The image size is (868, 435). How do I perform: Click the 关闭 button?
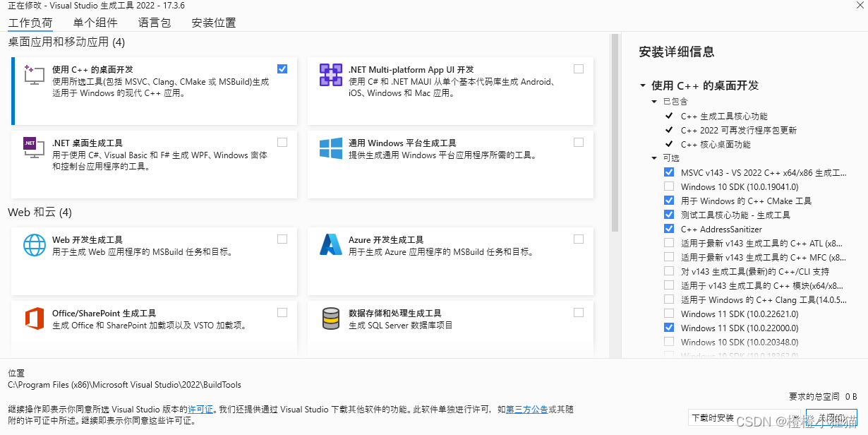pyautogui.click(x=831, y=417)
